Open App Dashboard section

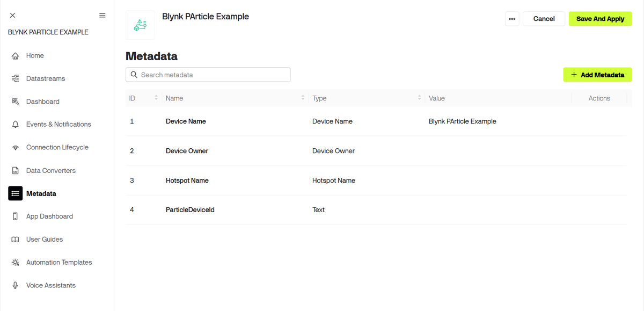(49, 216)
